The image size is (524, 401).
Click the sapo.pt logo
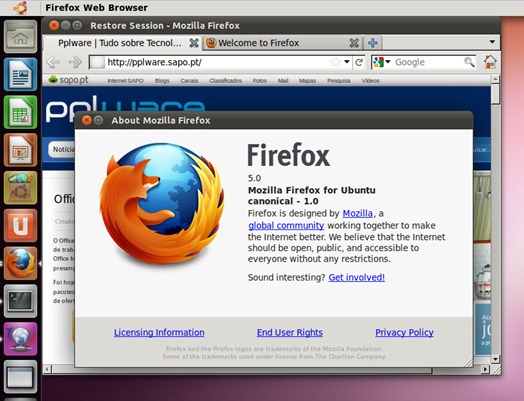[x=69, y=80]
